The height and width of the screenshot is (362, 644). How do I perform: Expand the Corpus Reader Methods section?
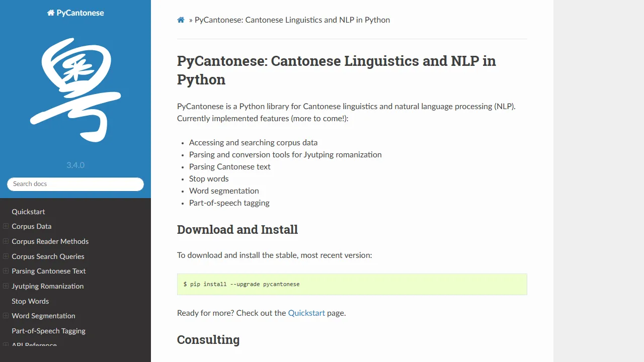pyautogui.click(x=5, y=241)
